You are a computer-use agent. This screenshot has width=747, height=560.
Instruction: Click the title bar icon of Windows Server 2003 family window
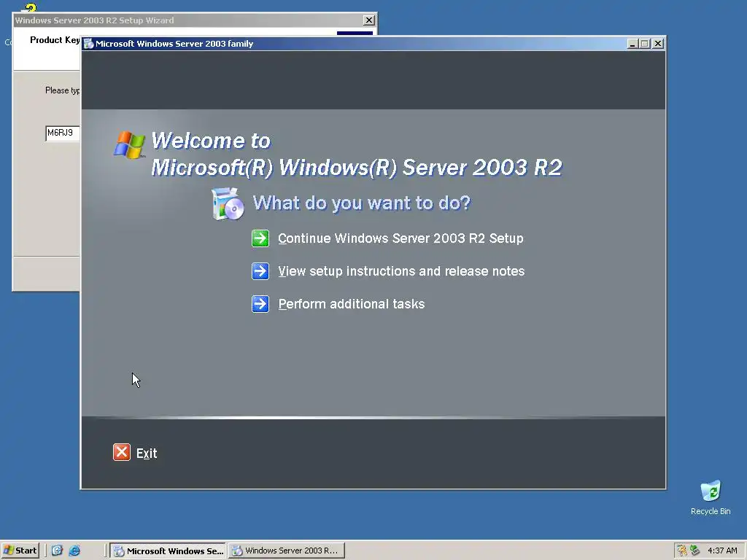[x=88, y=44]
